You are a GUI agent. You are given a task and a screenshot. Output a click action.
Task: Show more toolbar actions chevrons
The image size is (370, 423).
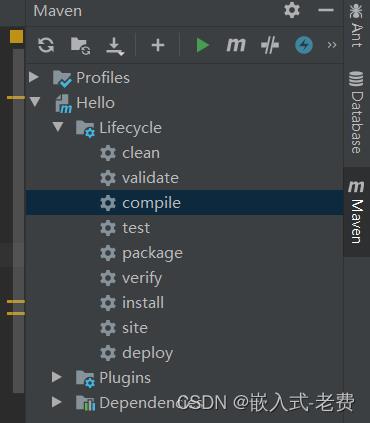(331, 45)
